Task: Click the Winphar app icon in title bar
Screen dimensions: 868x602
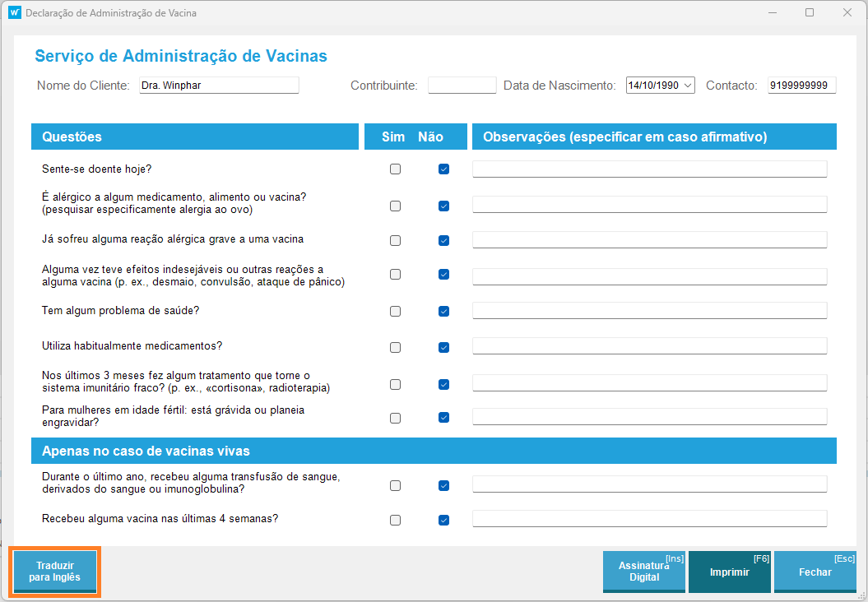Action: (14, 13)
